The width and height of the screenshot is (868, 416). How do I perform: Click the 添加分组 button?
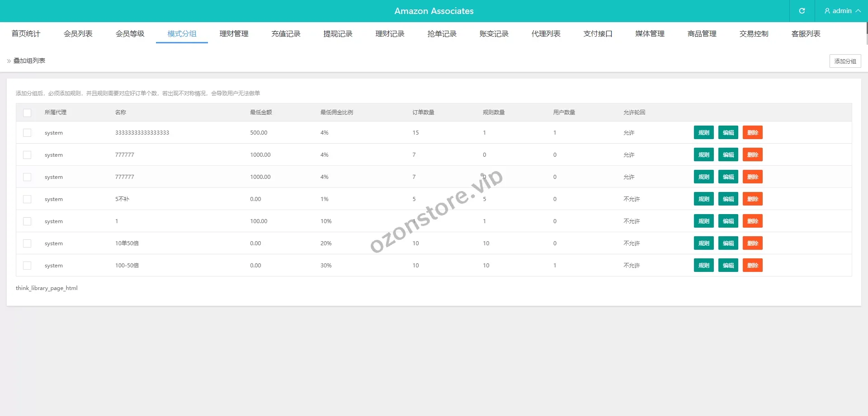tap(845, 61)
